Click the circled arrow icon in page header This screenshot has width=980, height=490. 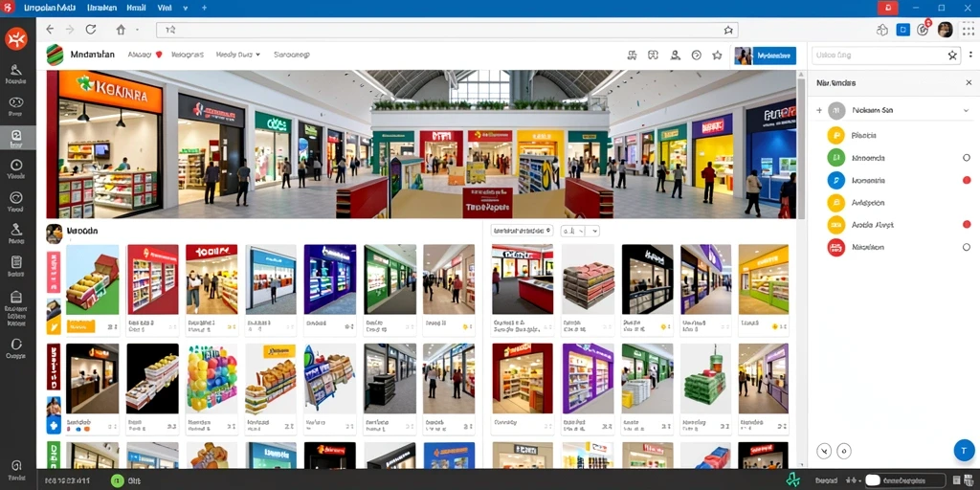click(x=697, y=55)
